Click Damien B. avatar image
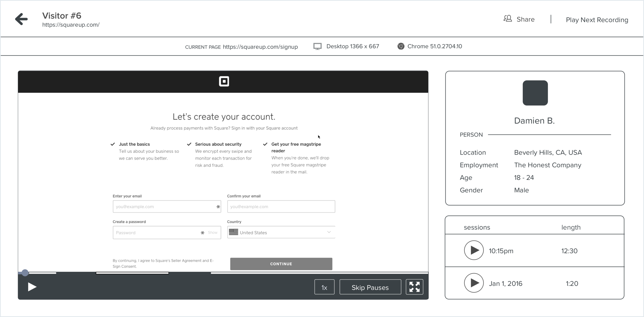Image resolution: width=644 pixels, height=317 pixels. coord(535,93)
